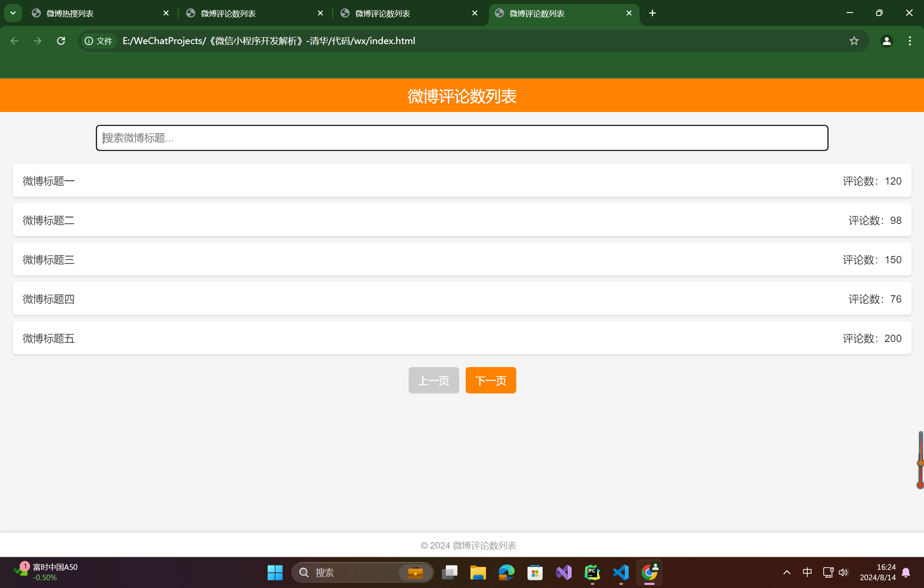Click the 上一页 button
This screenshot has width=924, height=588.
point(433,380)
